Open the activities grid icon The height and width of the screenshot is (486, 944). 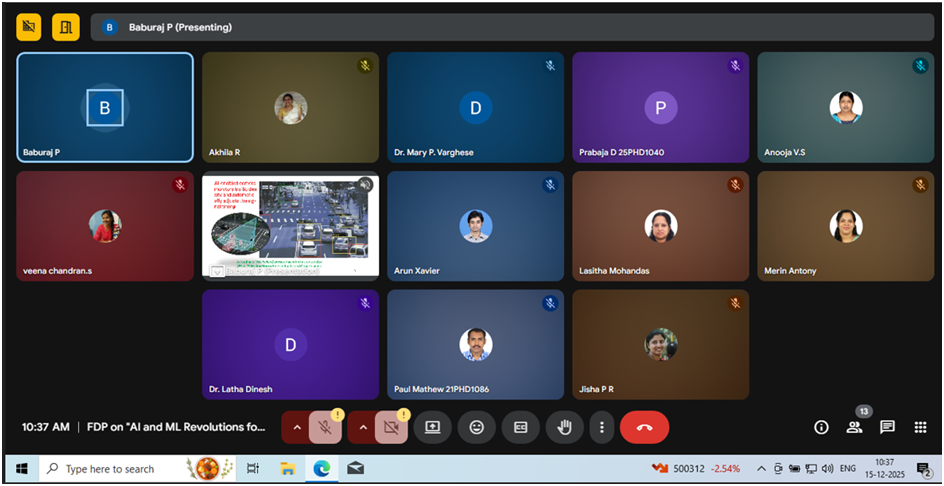(920, 427)
